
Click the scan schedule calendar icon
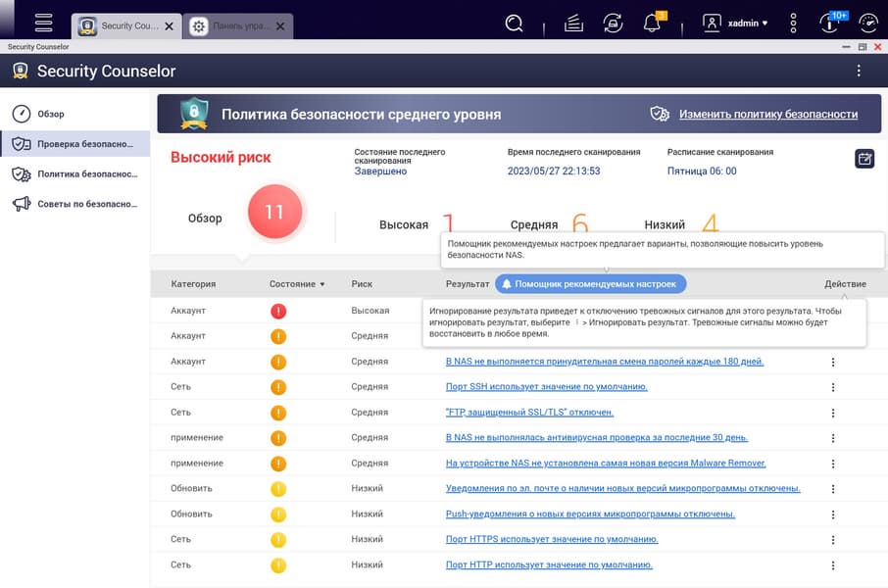(863, 159)
